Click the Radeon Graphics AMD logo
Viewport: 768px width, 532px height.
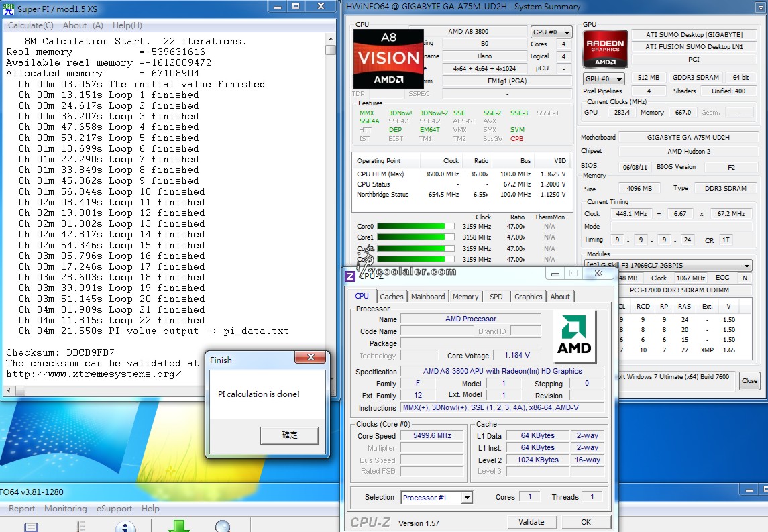(606, 49)
